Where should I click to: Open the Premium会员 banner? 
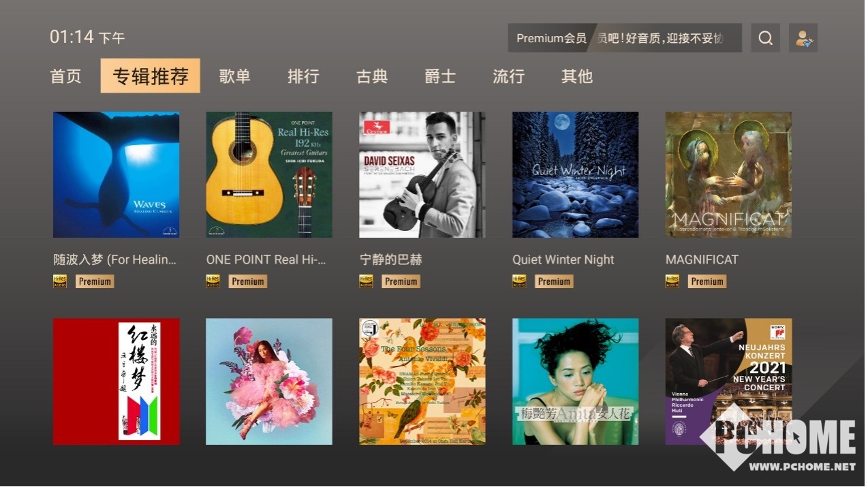625,38
